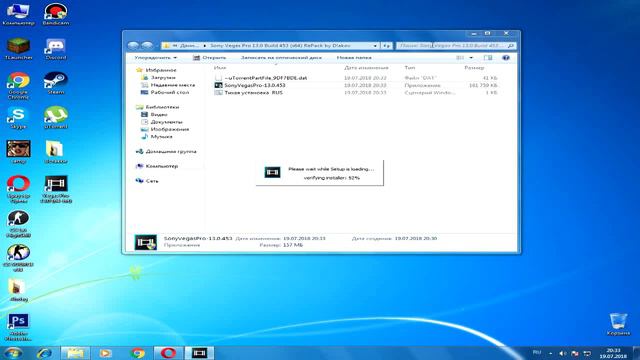This screenshot has height=360, width=640.
Task: Open Internet Explorer in the taskbar
Action: pyautogui.click(x=44, y=353)
